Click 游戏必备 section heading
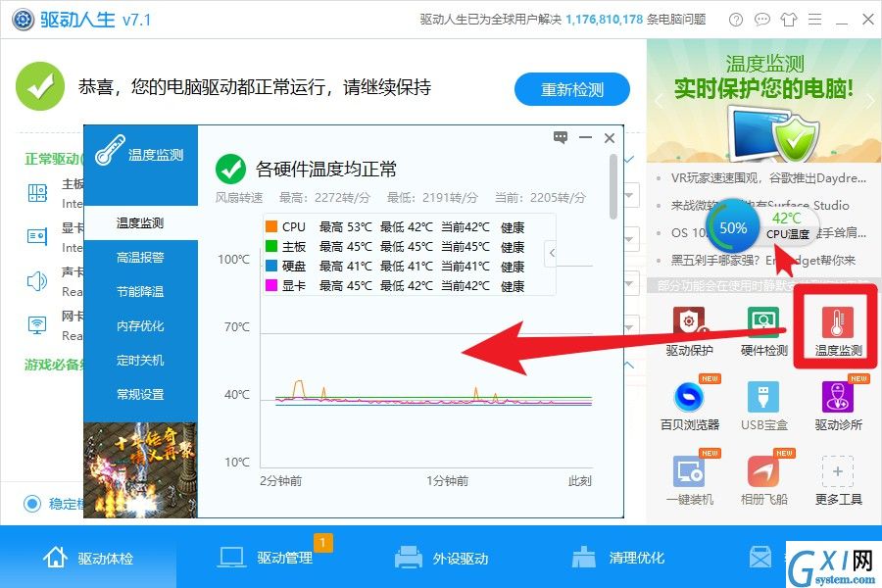 click(54, 365)
